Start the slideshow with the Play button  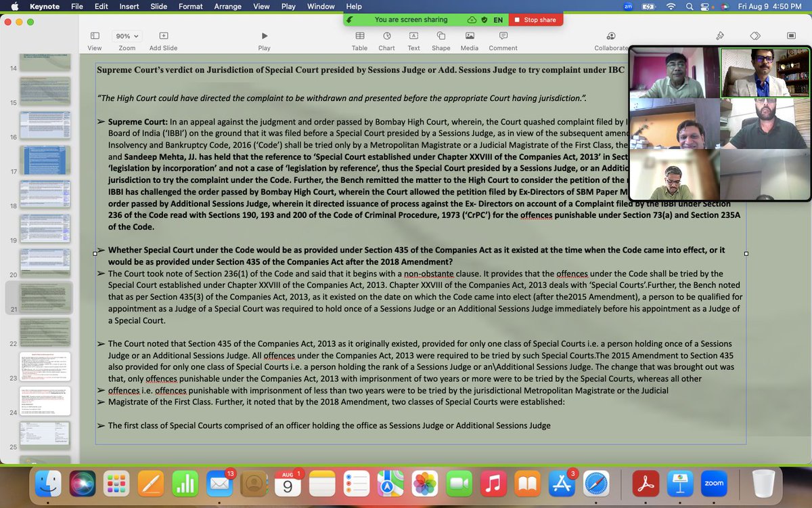(265, 41)
